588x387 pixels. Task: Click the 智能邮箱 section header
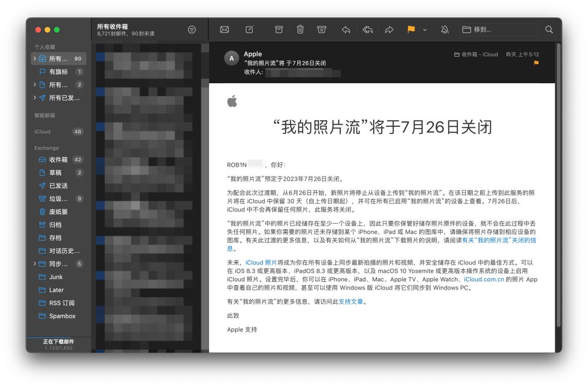[x=45, y=115]
